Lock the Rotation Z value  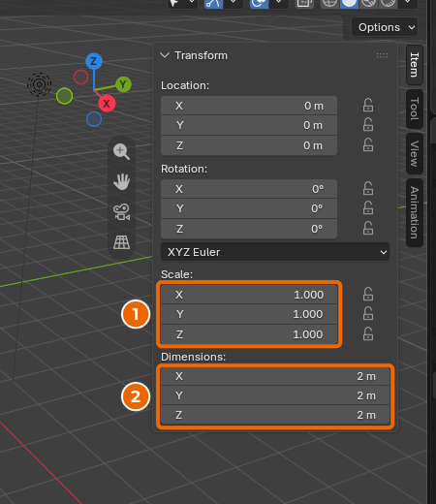point(368,229)
